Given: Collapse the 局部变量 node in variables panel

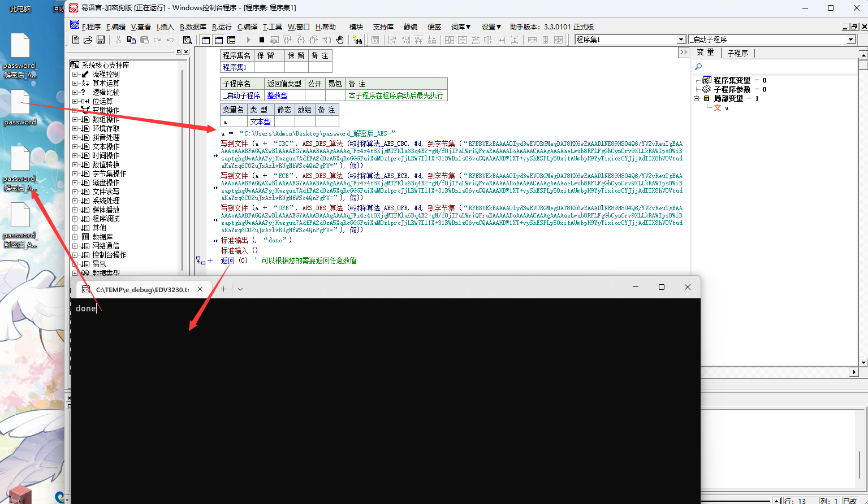Looking at the screenshot, I should pos(697,98).
